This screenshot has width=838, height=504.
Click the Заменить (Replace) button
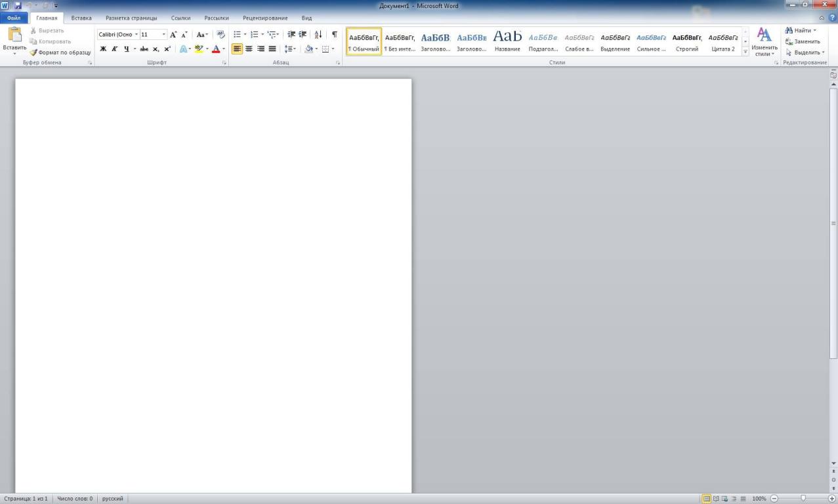point(803,41)
